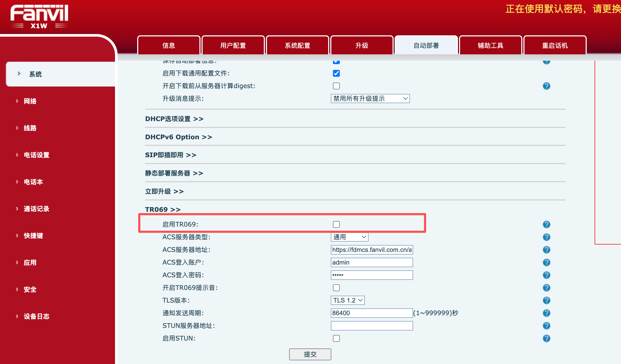The height and width of the screenshot is (364, 621).
Task: Open help icon for 开启TR069提示音
Action: pyautogui.click(x=546, y=288)
